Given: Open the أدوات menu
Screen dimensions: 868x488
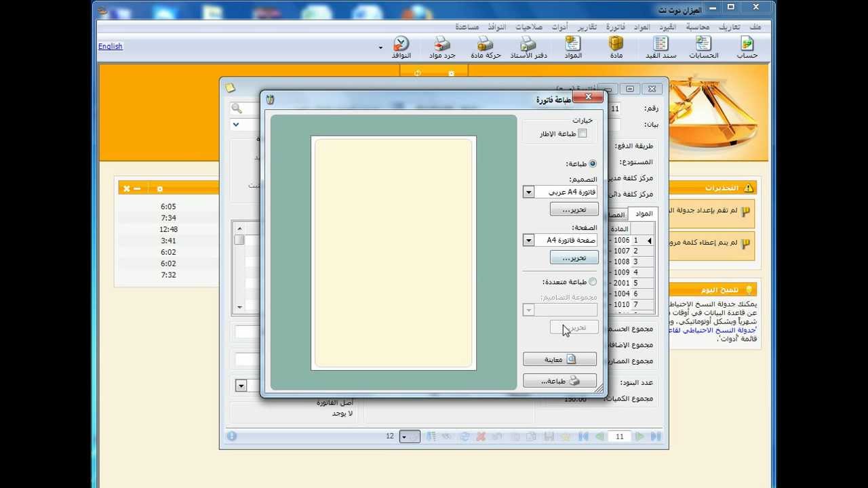Looking at the screenshot, I should [559, 26].
